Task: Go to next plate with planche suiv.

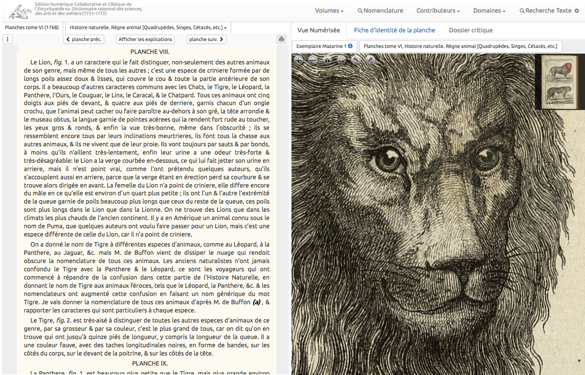Action: point(206,39)
